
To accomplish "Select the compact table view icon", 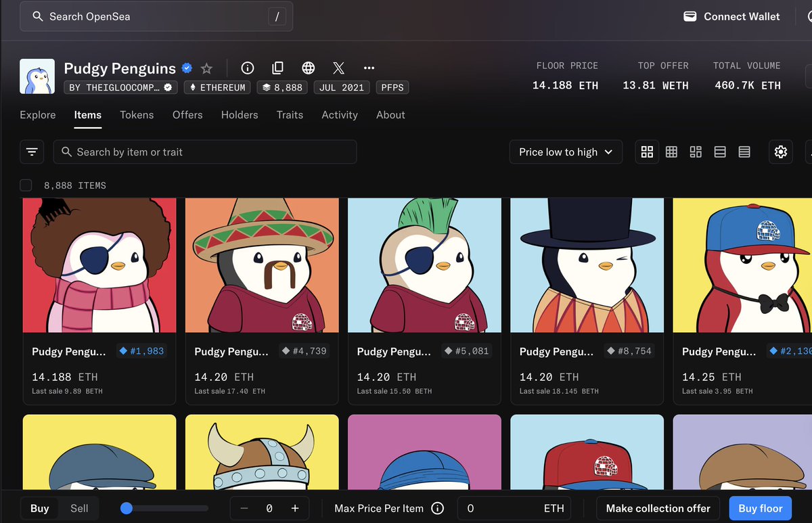I will [744, 152].
